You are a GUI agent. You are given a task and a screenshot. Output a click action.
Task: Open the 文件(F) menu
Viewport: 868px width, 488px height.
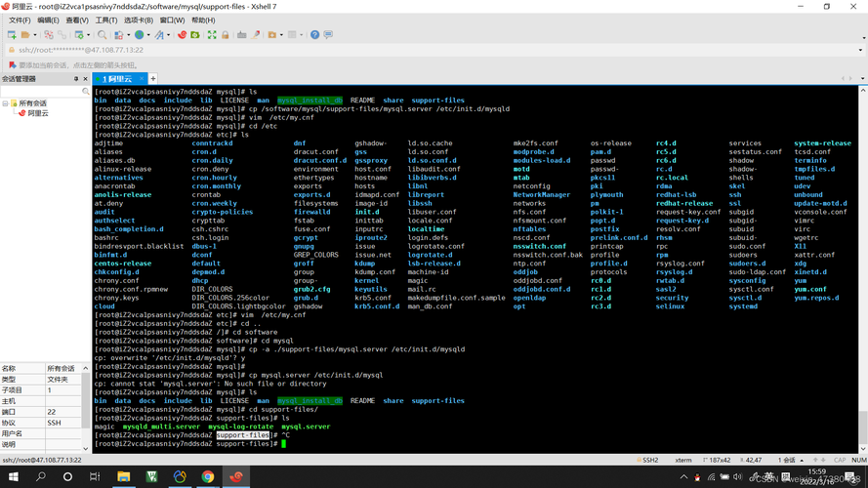click(x=20, y=20)
